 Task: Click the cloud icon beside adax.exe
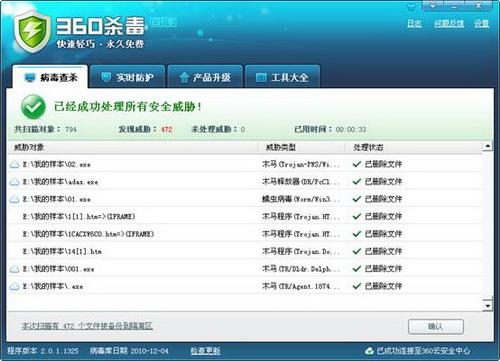coord(14,182)
